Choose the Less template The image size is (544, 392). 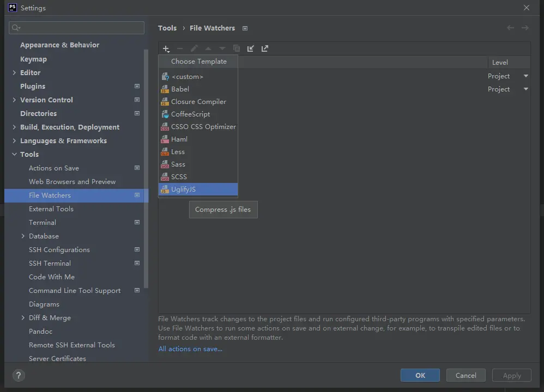click(198, 152)
